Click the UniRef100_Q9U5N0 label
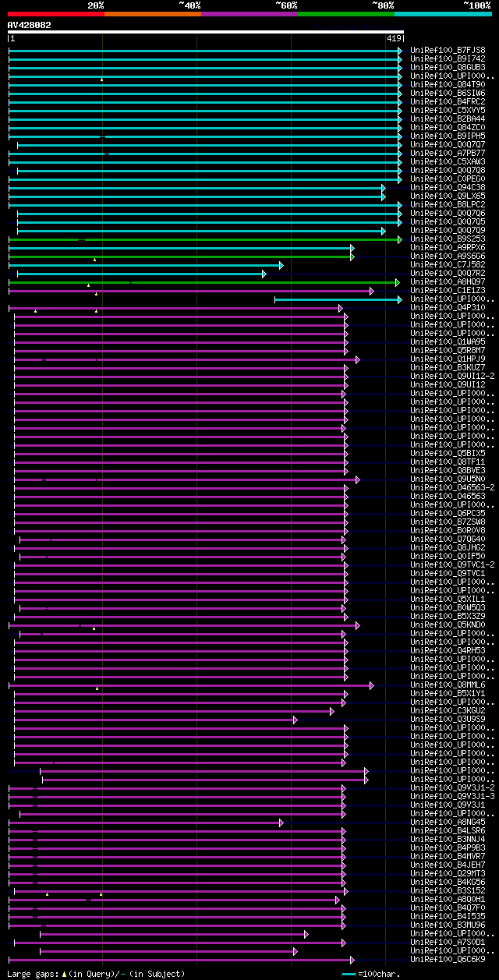This screenshot has height=980, width=499. pyautogui.click(x=448, y=479)
